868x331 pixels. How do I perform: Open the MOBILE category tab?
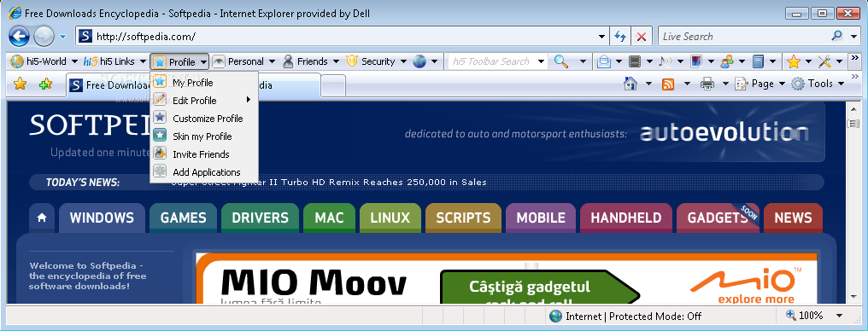pos(541,218)
